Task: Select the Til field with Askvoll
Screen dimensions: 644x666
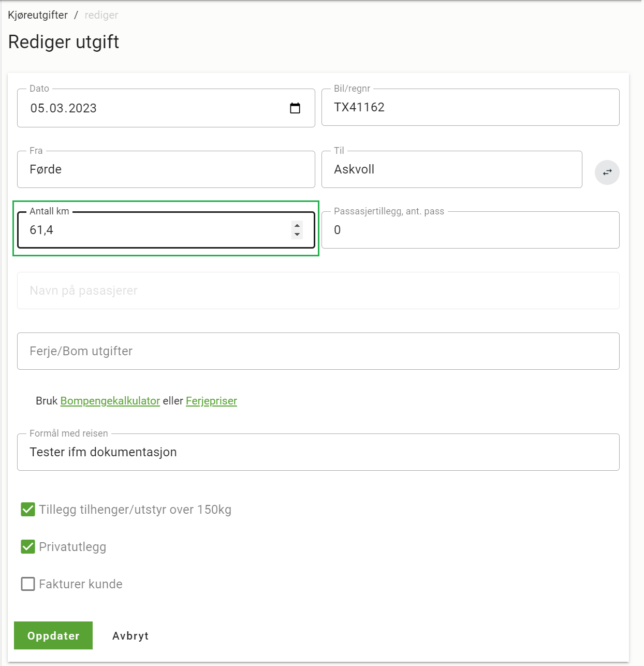Action: coord(451,169)
